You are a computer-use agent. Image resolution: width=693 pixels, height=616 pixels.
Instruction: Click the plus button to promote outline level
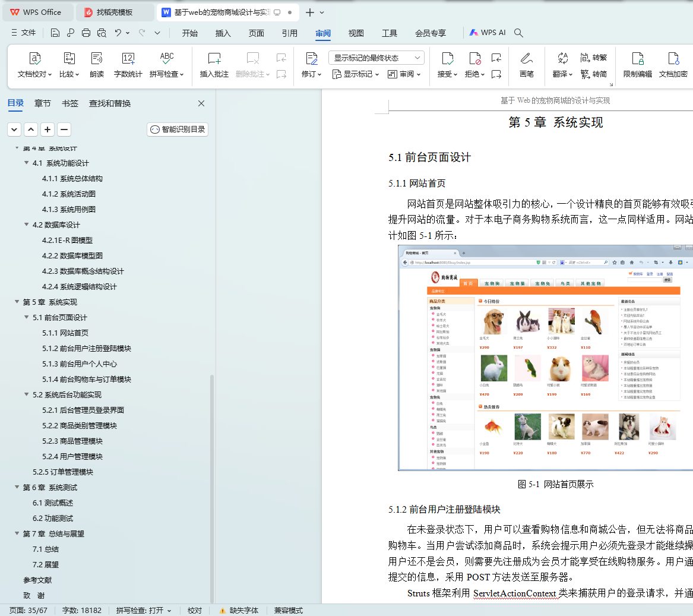pyautogui.click(x=48, y=129)
